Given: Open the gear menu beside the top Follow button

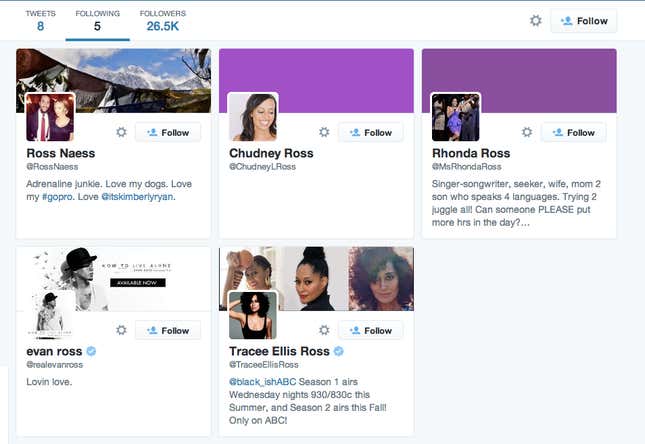Looking at the screenshot, I should click(x=535, y=21).
